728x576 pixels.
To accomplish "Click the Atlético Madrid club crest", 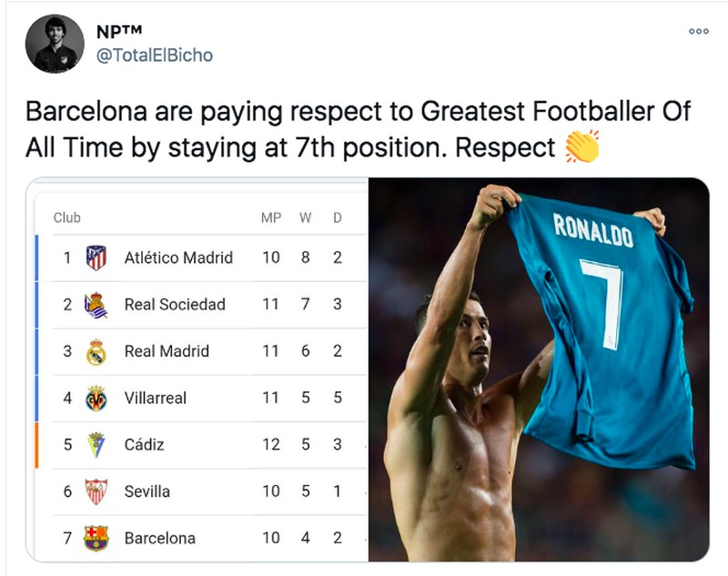I will pos(96,258).
